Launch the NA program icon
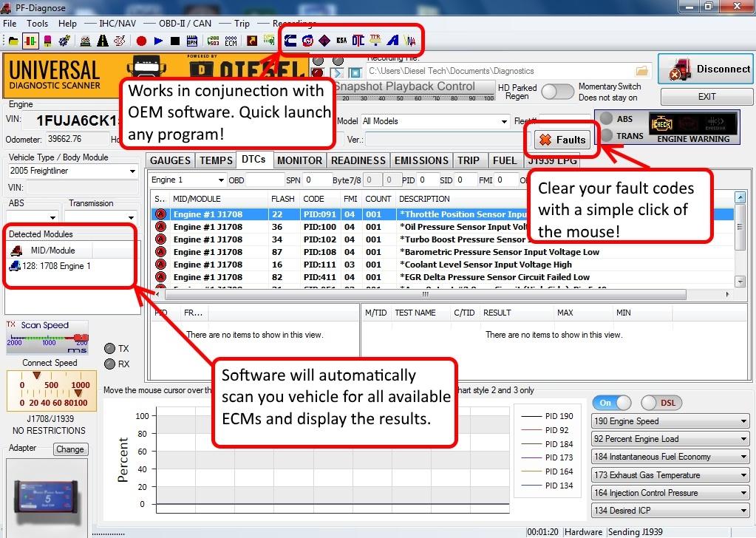The height and width of the screenshot is (538, 756). (410, 41)
